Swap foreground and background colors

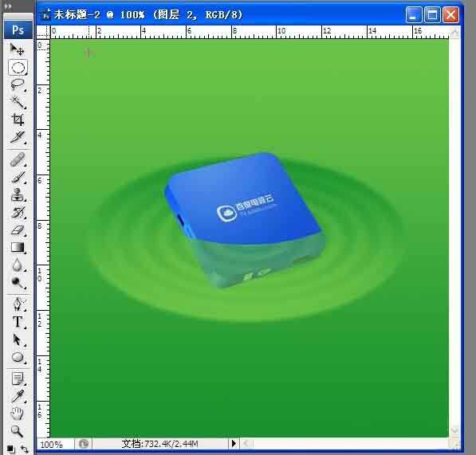pyautogui.click(x=24, y=449)
